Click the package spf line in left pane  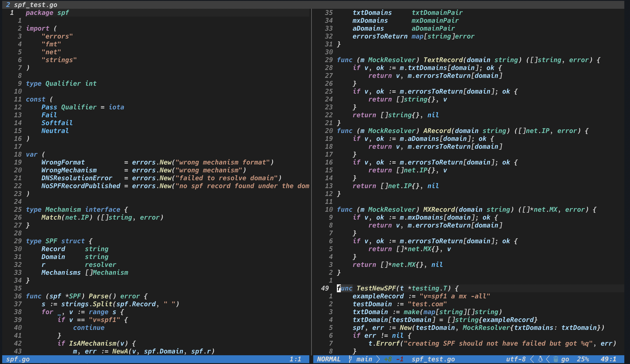pos(47,12)
